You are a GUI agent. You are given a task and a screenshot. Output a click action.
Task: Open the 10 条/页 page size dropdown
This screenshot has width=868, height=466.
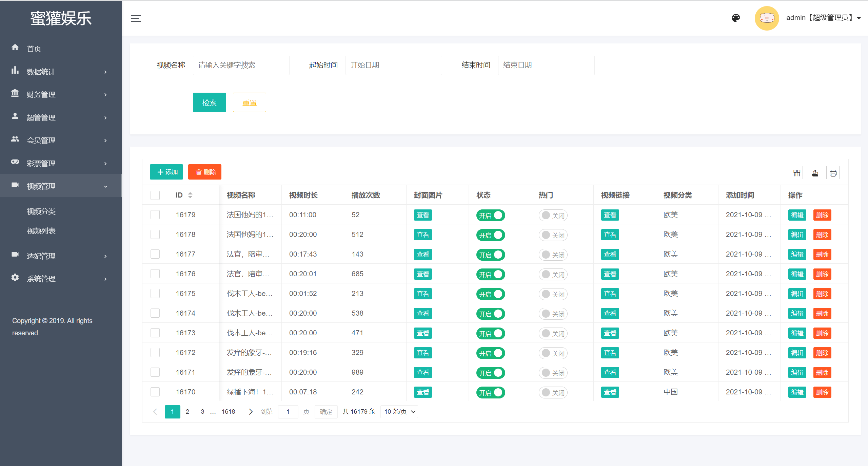pyautogui.click(x=399, y=412)
